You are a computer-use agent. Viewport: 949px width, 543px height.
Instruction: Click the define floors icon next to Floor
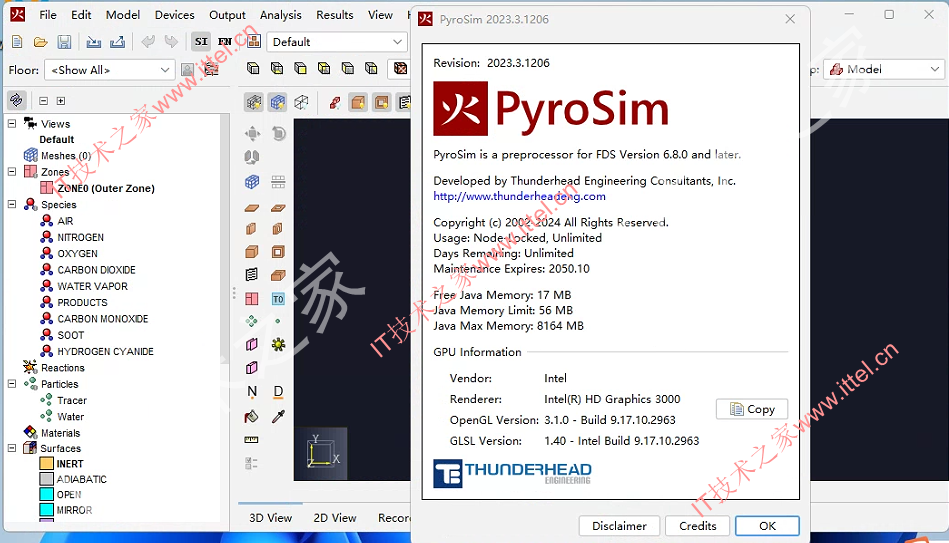click(x=211, y=70)
